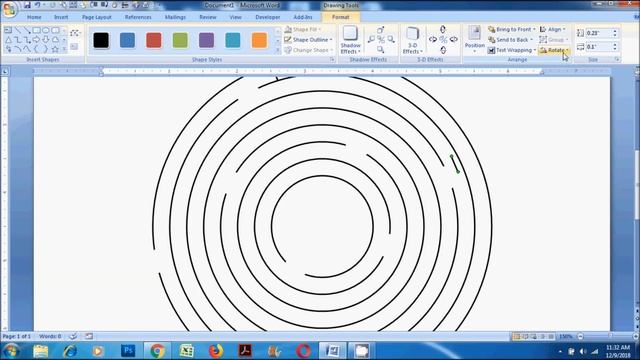Select the down arrow block shape
Screen dimensions: 640x360
pyautogui.click(x=46, y=40)
